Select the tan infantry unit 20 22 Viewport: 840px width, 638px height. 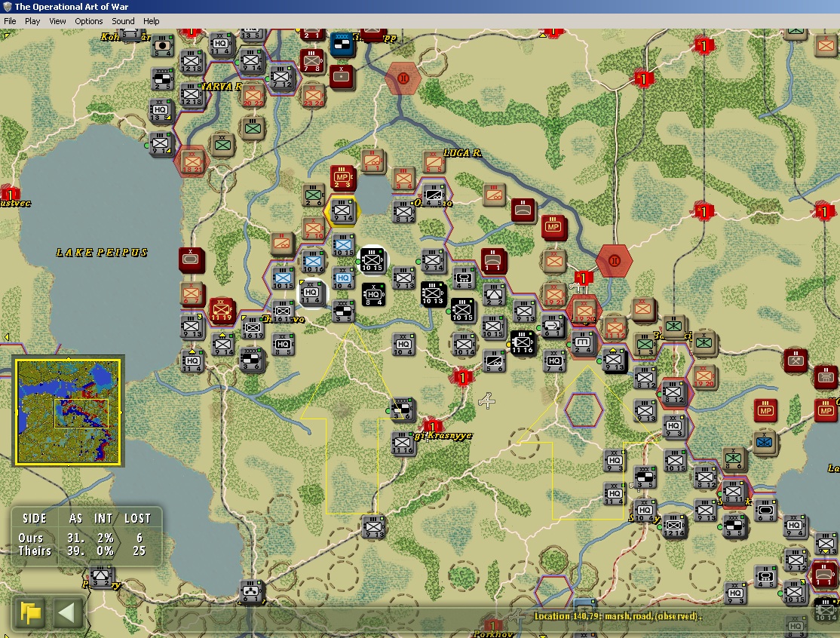point(253,95)
